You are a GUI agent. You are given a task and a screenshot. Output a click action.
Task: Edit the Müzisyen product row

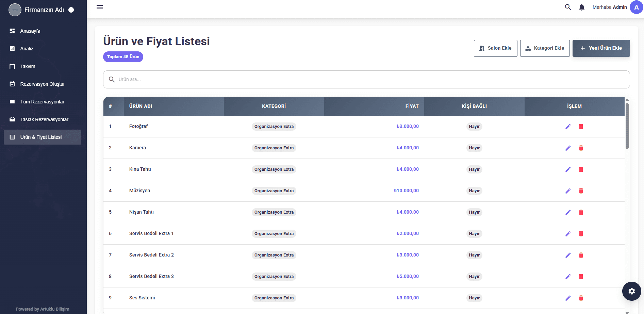click(568, 191)
